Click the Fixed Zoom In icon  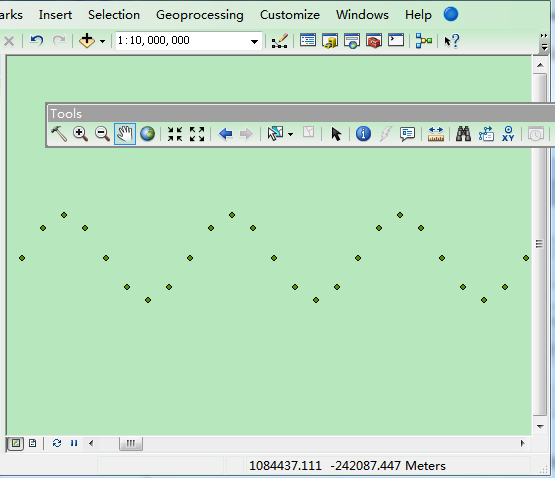[175, 134]
